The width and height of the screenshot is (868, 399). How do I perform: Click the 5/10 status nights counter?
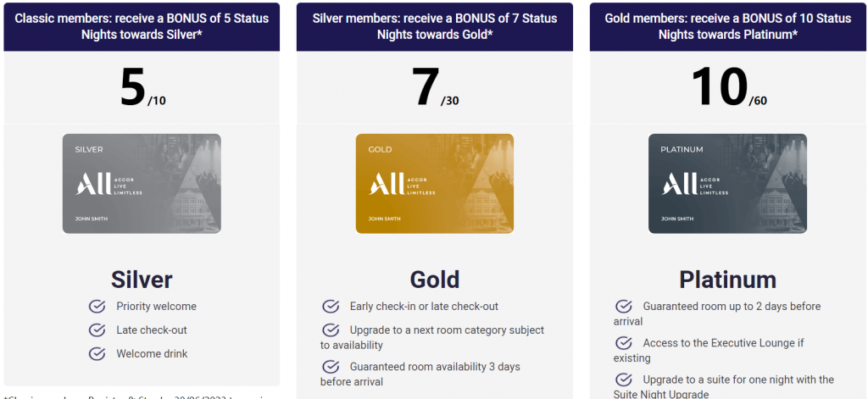click(x=142, y=88)
